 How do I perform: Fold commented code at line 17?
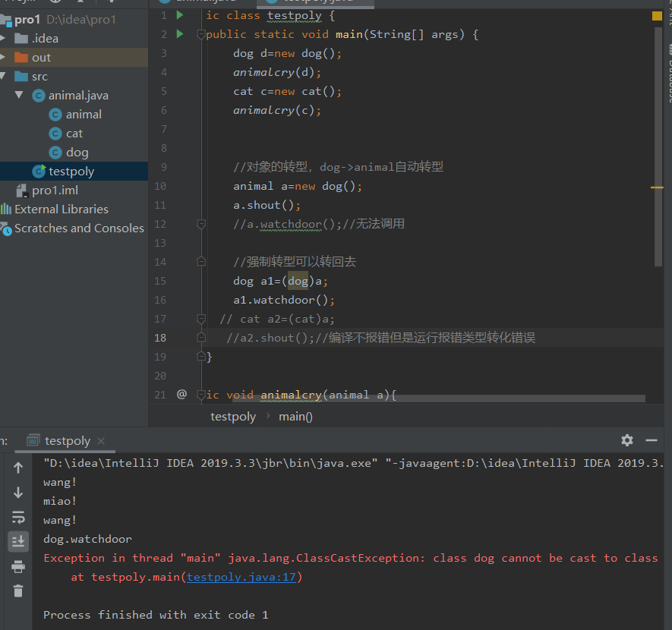pos(200,319)
